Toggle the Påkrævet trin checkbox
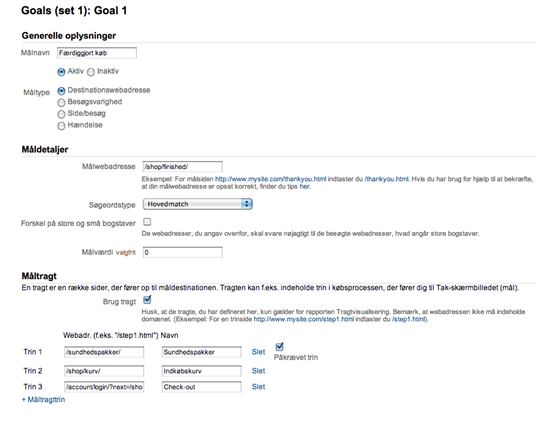Image resolution: width=550 pixels, height=424 pixels. [x=280, y=347]
